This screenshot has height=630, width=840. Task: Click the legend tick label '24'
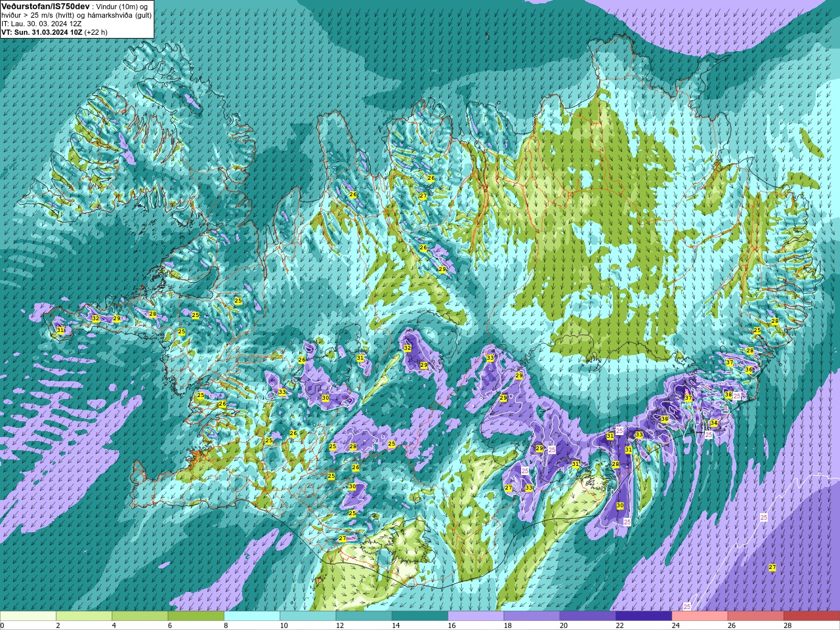(x=676, y=625)
